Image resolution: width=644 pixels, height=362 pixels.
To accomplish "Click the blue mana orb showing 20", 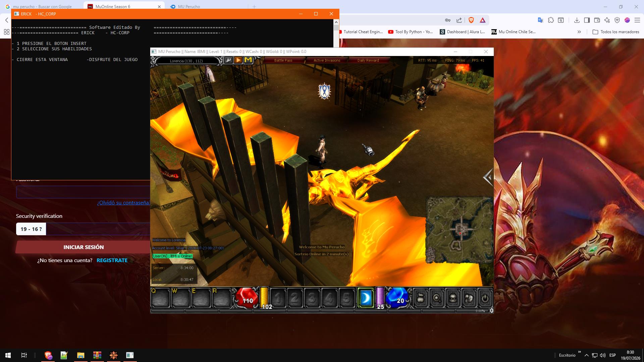I will click(x=397, y=297).
